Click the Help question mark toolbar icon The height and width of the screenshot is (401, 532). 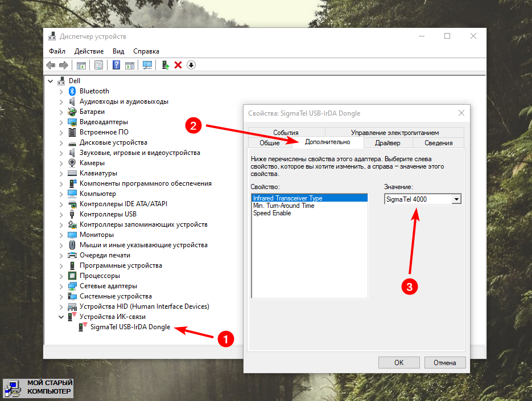click(117, 65)
